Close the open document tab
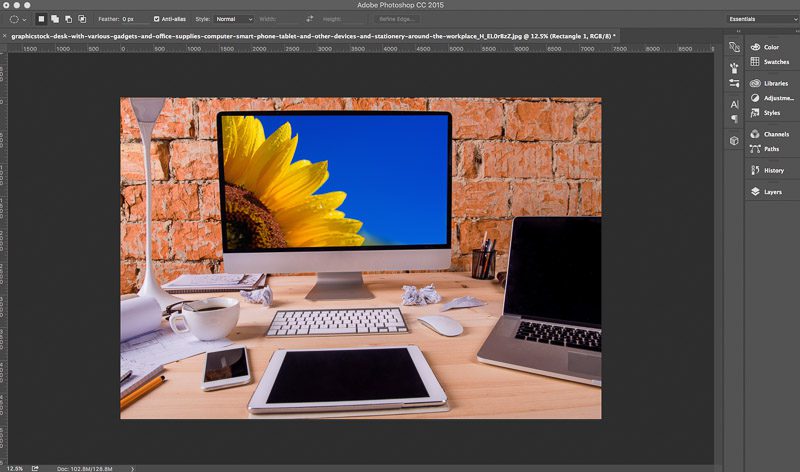Screen dimensions: 800x472 coord(6,36)
